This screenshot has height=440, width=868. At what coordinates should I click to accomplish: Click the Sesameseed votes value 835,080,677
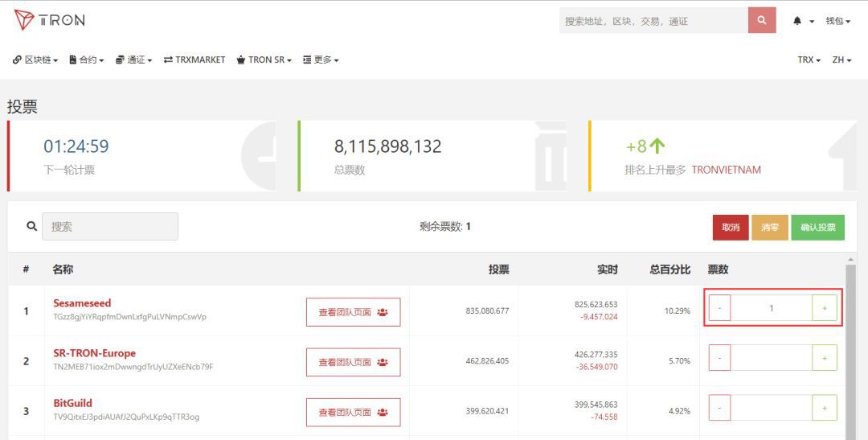coord(487,310)
